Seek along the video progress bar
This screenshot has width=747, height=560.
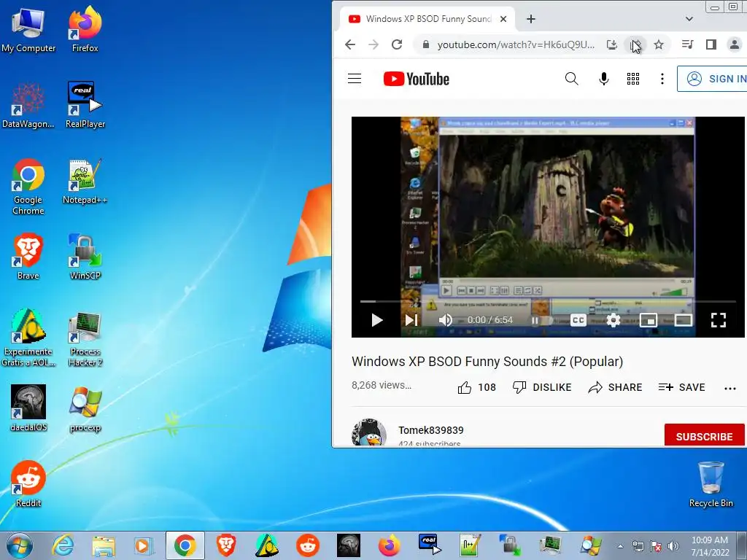coord(548,301)
